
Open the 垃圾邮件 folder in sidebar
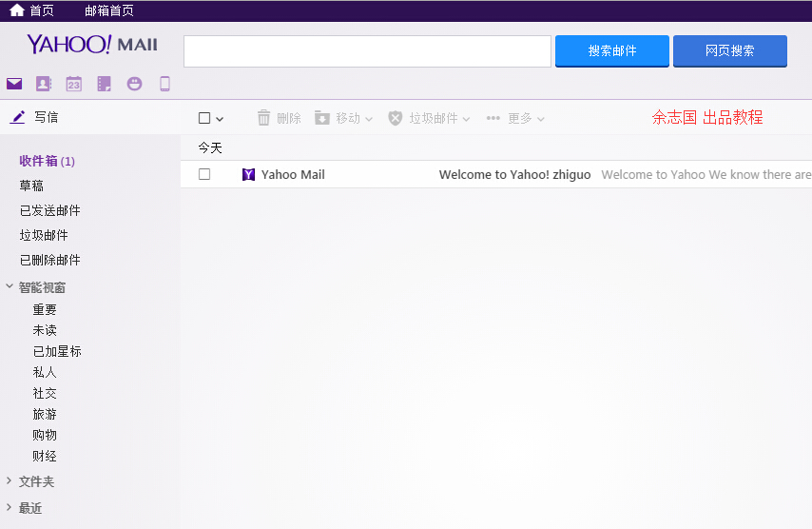click(x=44, y=235)
